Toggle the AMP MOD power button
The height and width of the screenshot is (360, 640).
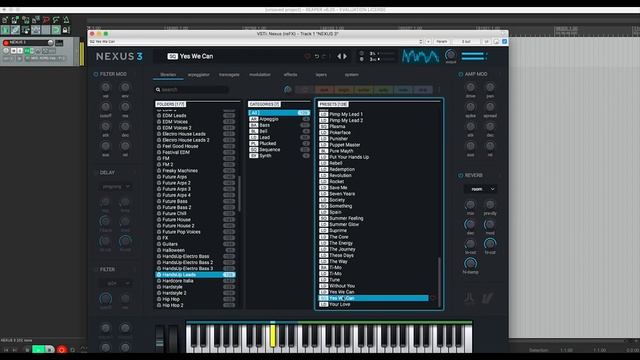pos(461,74)
